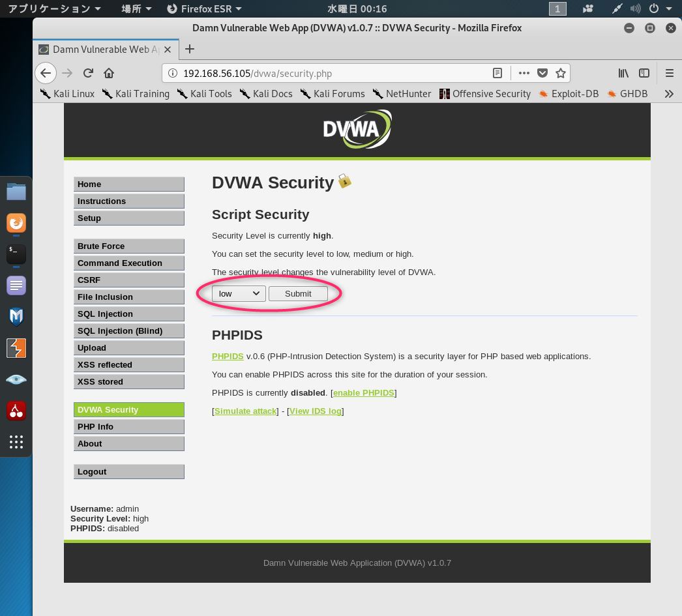Image resolution: width=682 pixels, height=616 pixels.
Task: Open Exploit-DB bookmark
Action: (x=569, y=94)
